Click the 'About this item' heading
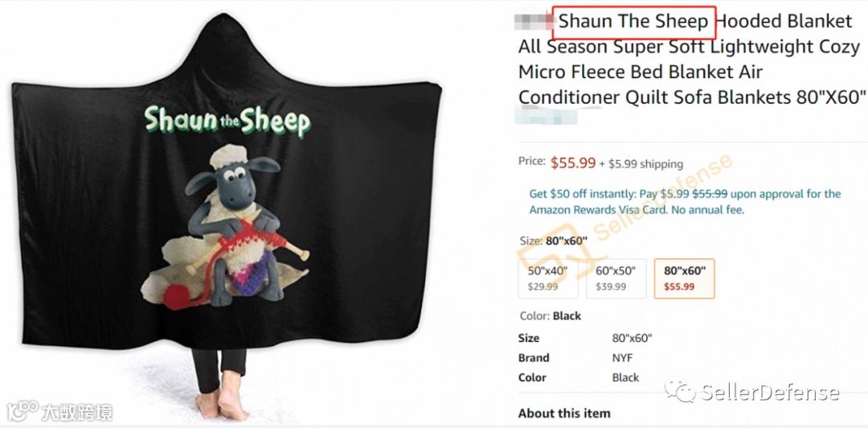868x428 pixels. click(x=564, y=413)
